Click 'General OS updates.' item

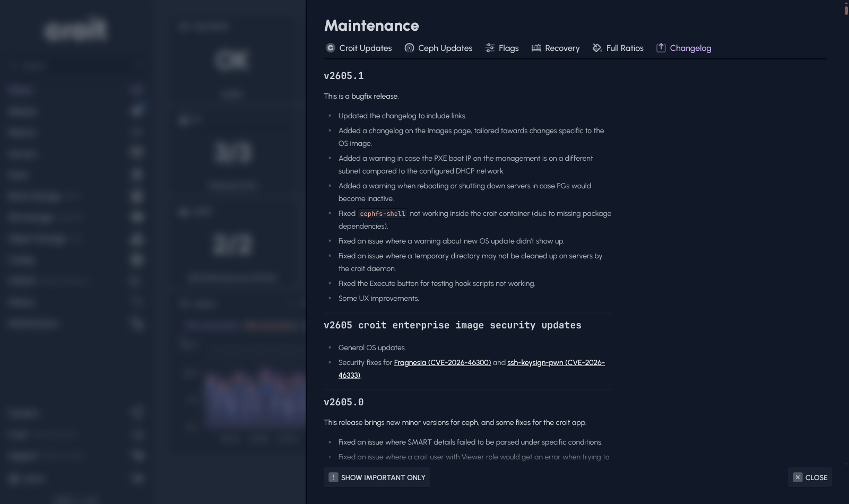coord(372,347)
